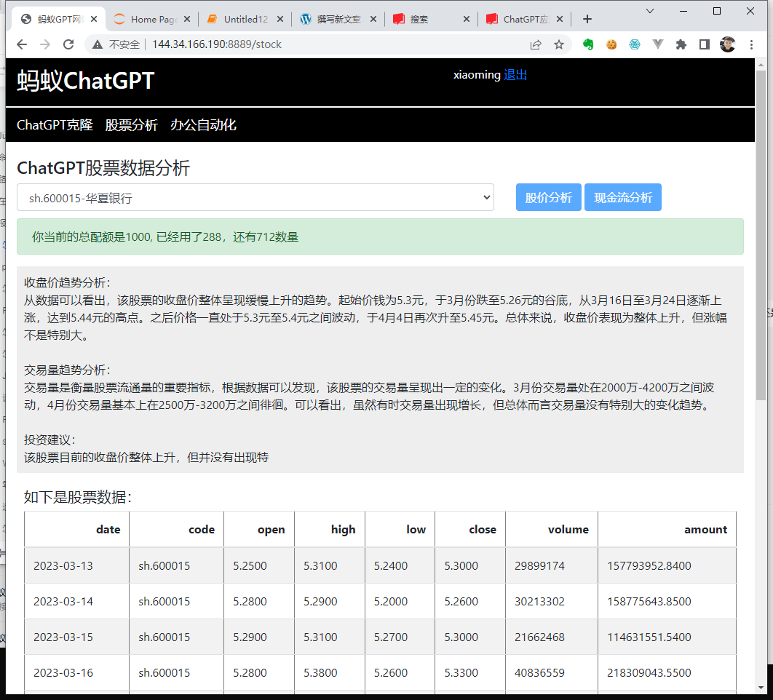Open the cookie extension icon

[611, 44]
